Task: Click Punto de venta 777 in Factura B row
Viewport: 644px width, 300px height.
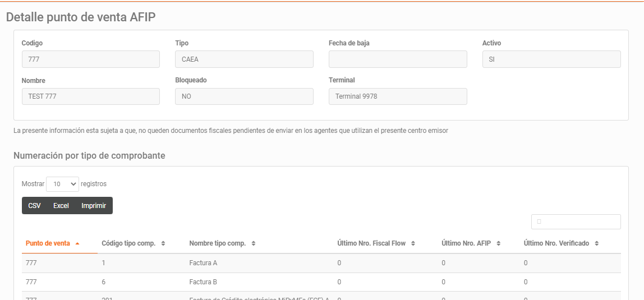Action: 31,282
